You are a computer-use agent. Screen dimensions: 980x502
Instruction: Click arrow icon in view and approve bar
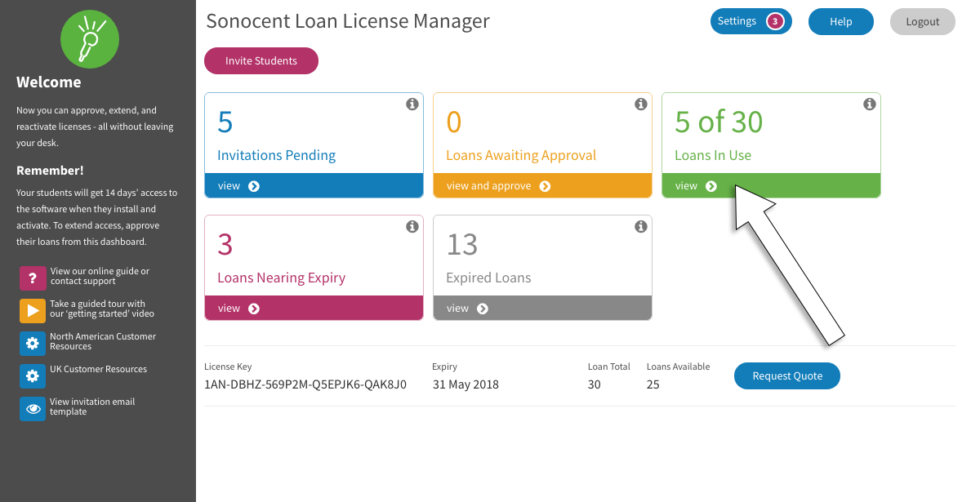[x=545, y=186]
